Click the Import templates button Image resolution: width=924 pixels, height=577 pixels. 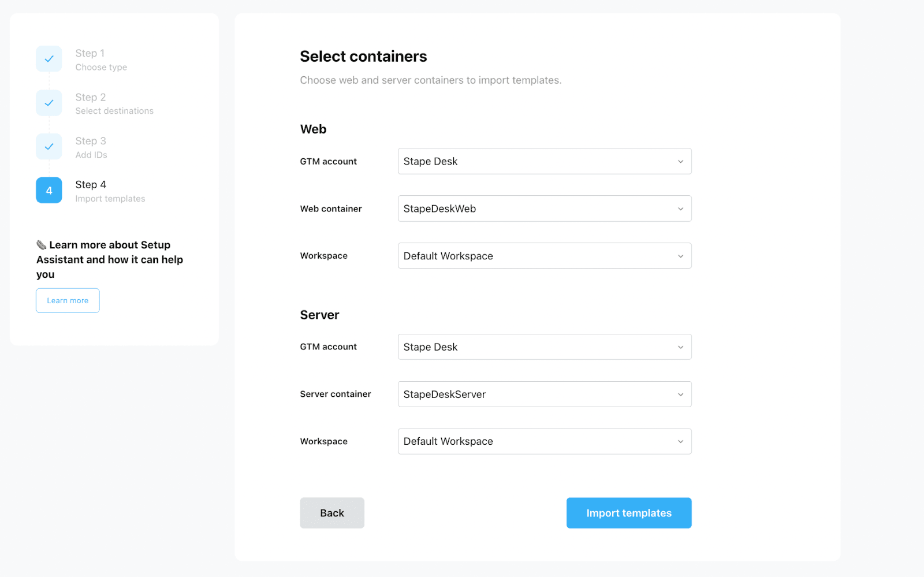tap(629, 513)
